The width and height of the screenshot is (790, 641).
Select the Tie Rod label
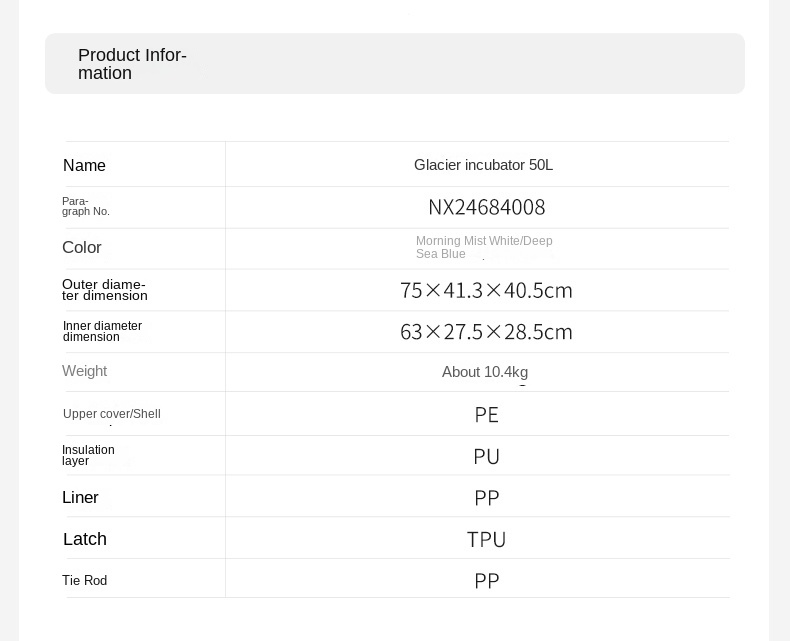point(85,581)
